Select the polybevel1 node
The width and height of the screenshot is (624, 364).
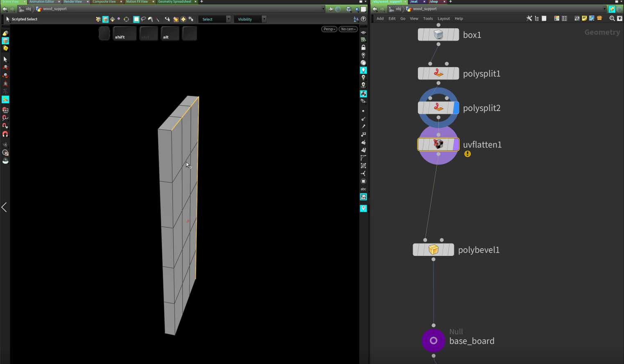pyautogui.click(x=433, y=250)
